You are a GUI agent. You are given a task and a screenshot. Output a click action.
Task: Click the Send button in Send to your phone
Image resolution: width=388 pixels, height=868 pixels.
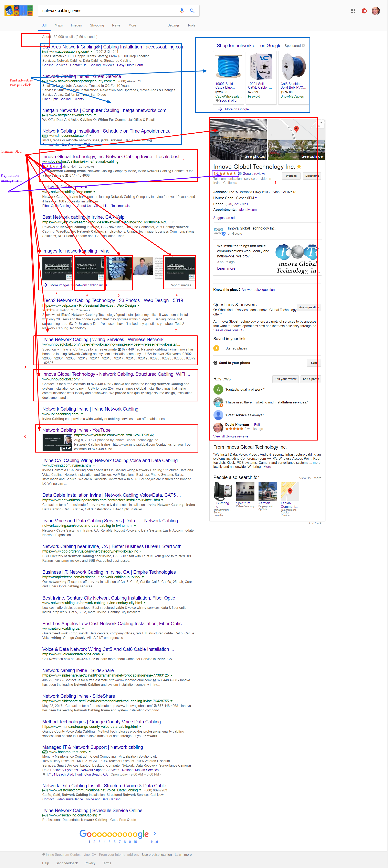coord(314,363)
